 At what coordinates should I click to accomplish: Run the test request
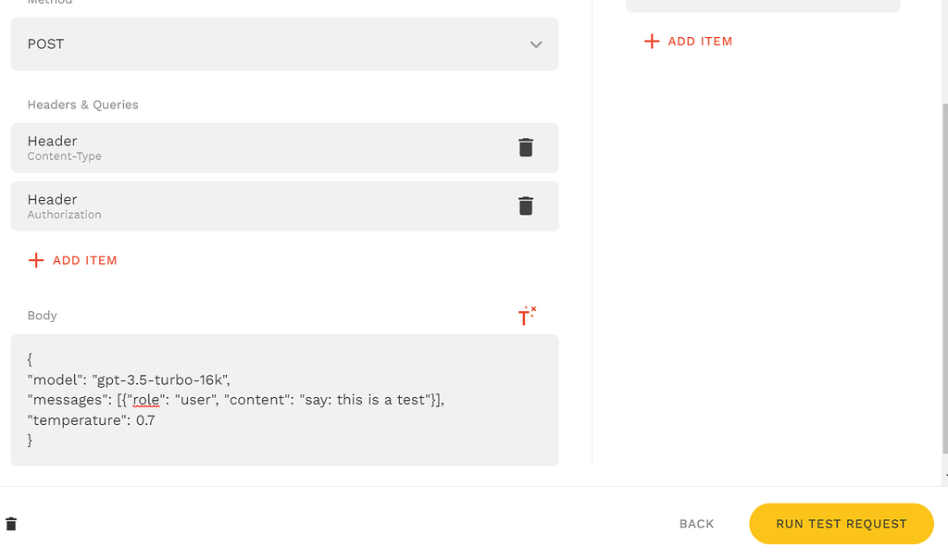[841, 524]
